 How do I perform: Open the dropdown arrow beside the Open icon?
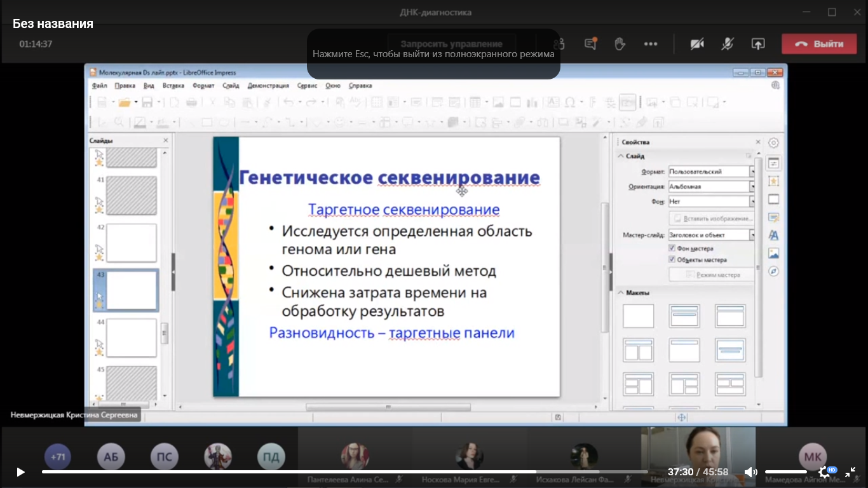pyautogui.click(x=135, y=102)
